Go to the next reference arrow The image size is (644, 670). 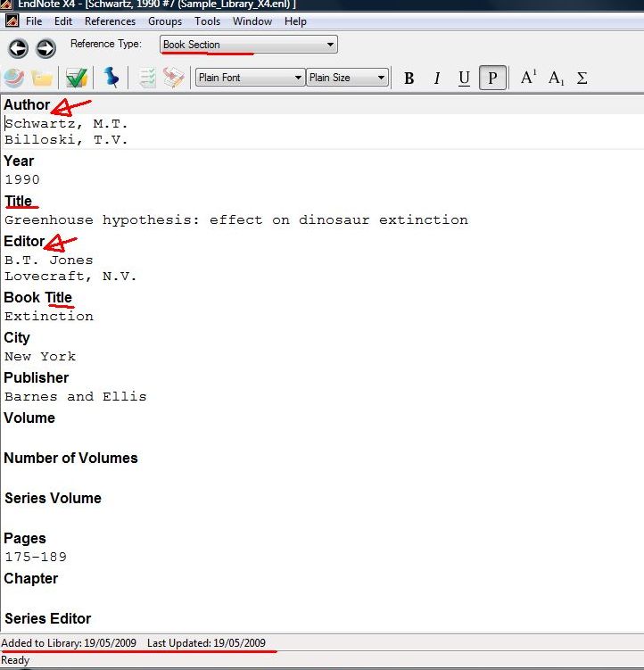tap(45, 48)
